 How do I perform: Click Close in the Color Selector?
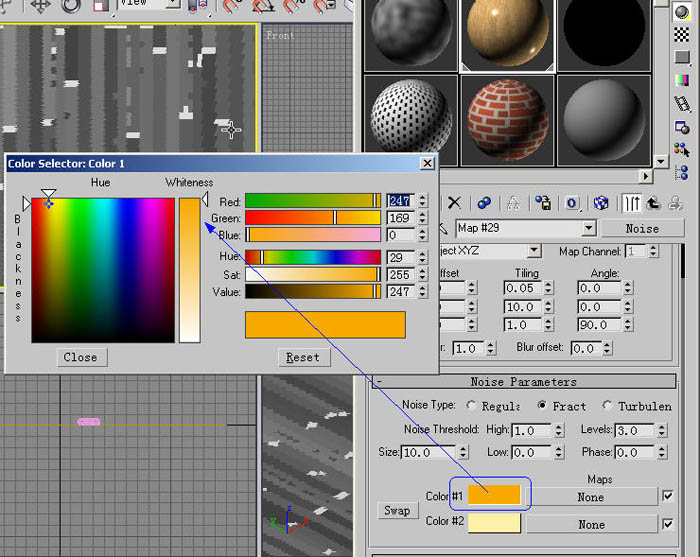[x=82, y=357]
